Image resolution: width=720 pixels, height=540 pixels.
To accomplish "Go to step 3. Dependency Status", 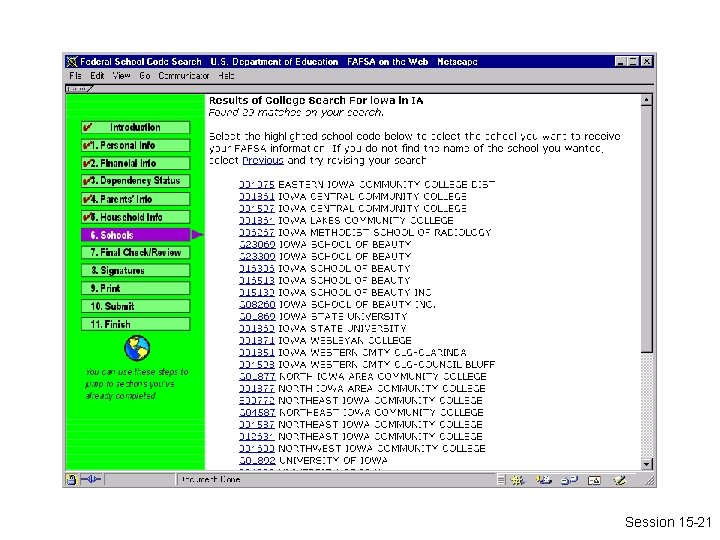I will coord(135,181).
